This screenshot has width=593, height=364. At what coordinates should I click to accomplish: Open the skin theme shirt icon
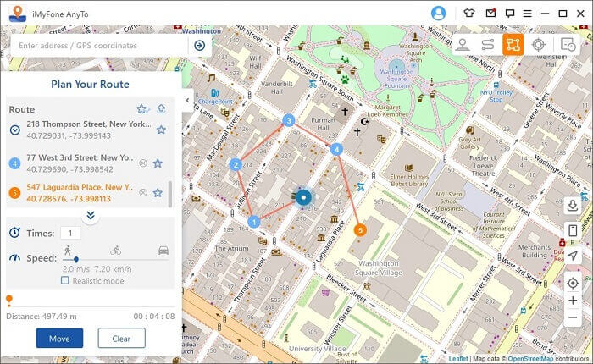pyautogui.click(x=469, y=14)
